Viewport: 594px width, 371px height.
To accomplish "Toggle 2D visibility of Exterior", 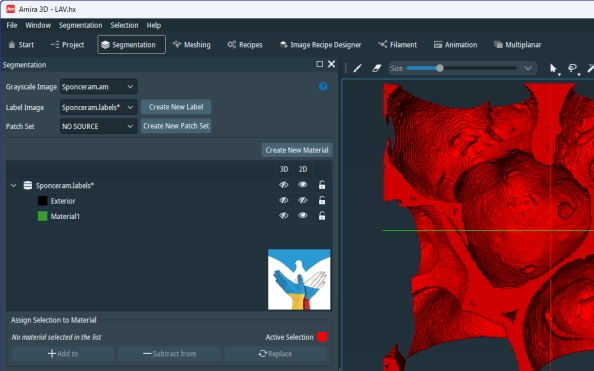I will coord(303,200).
